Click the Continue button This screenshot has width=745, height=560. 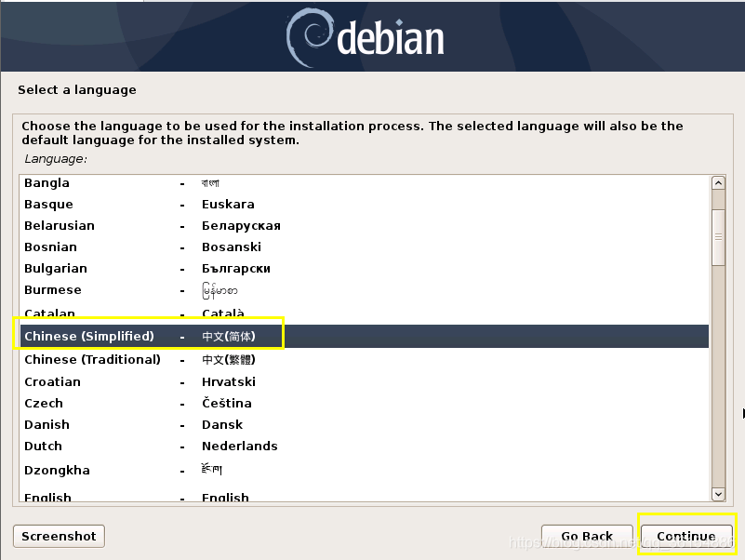coord(686,536)
